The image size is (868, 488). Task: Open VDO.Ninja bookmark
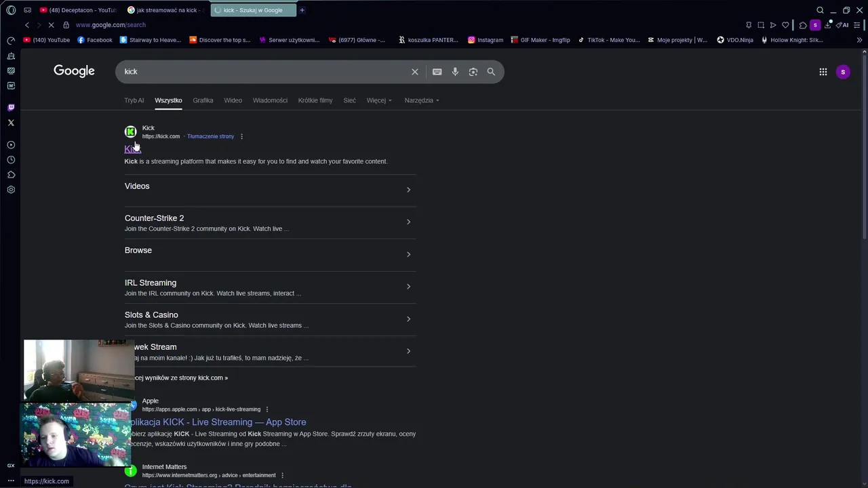(x=735, y=40)
